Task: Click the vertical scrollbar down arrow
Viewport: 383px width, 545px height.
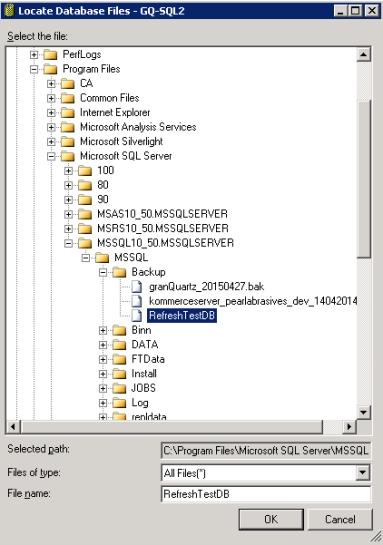Action: coord(364,413)
